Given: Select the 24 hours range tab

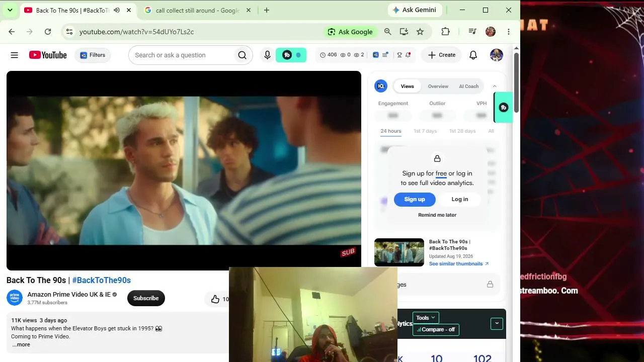Looking at the screenshot, I should (391, 131).
